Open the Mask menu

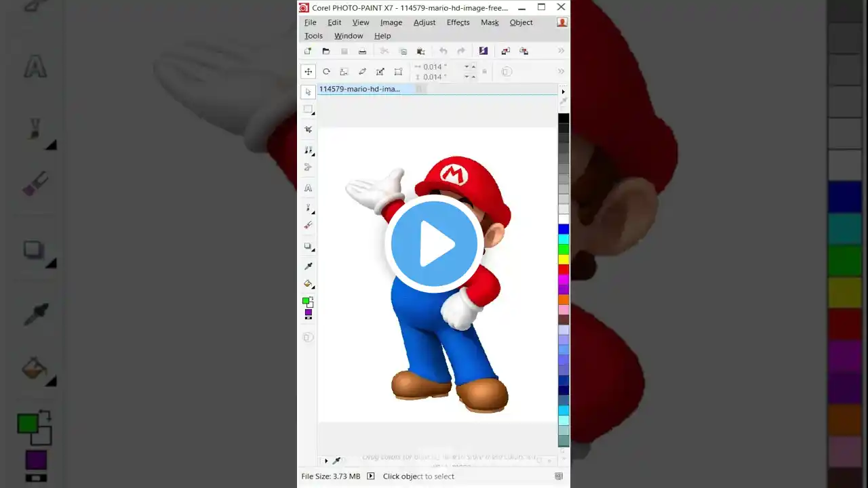click(x=490, y=22)
